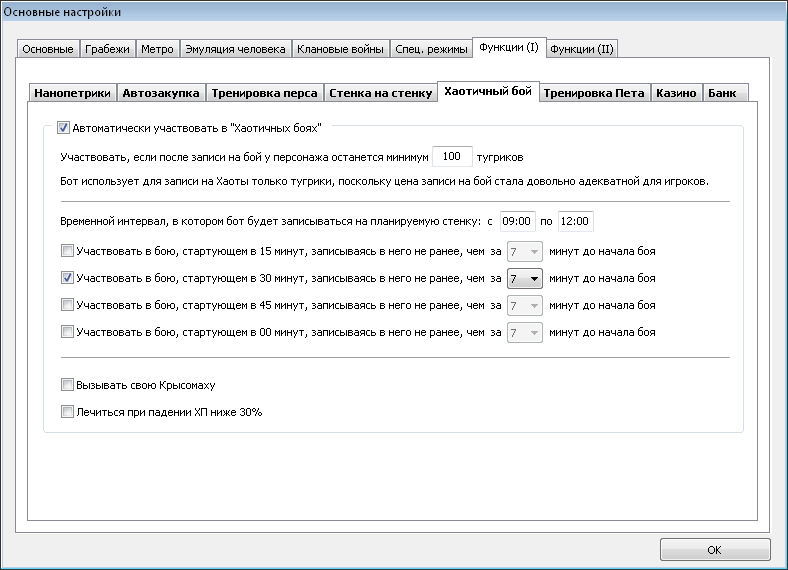Select the Казино sub-tab

[676, 93]
